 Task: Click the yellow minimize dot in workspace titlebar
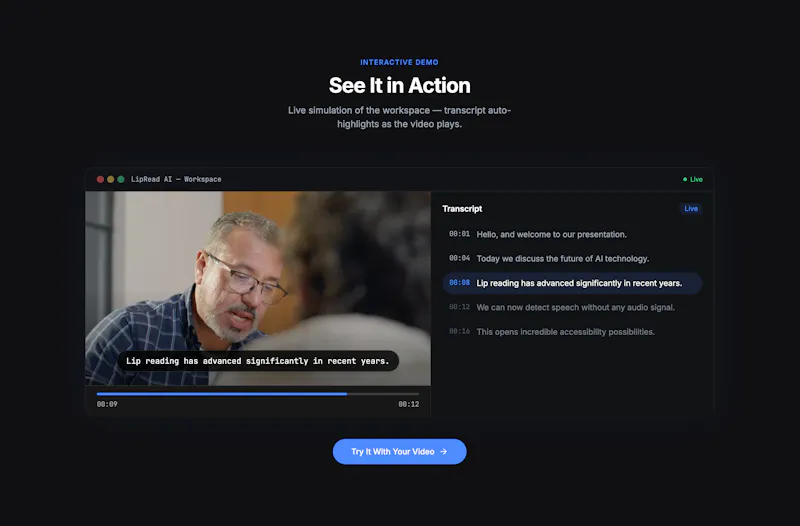click(x=110, y=179)
